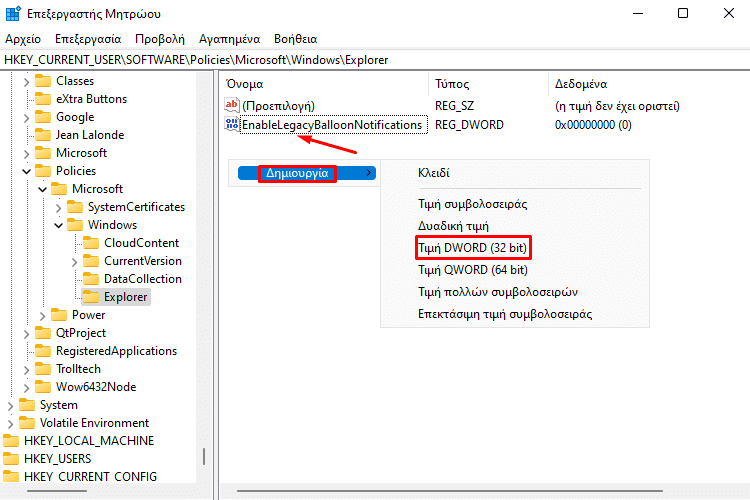This screenshot has height=500, width=750.
Task: Collapse the Windows key under Policies
Action: coord(58,225)
